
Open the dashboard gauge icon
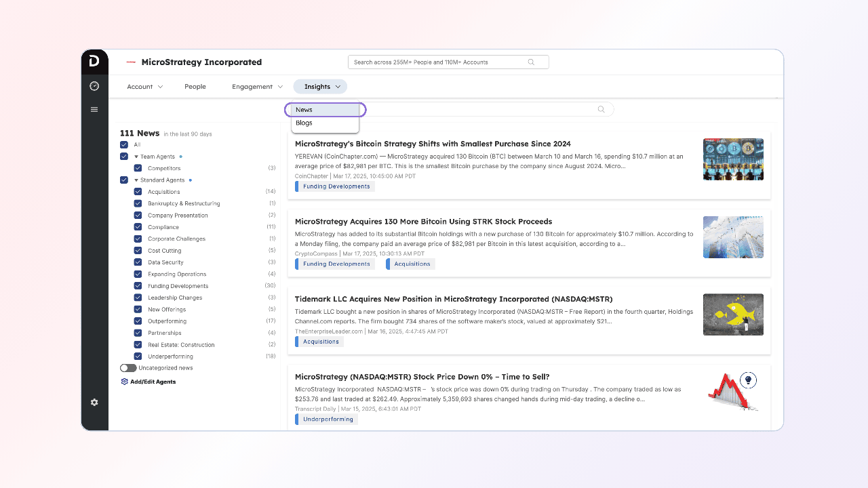tap(94, 86)
